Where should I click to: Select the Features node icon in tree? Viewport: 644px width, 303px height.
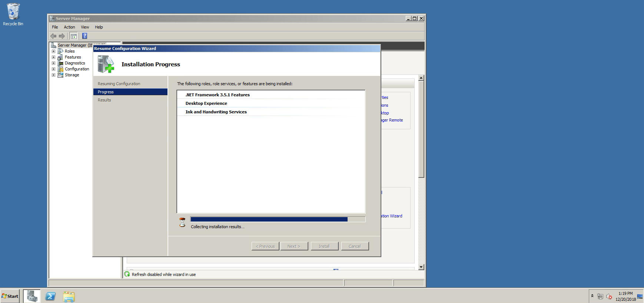[x=60, y=57]
